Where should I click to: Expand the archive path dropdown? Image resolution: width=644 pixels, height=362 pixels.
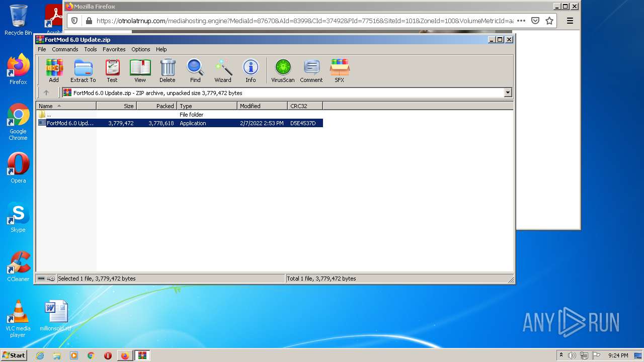pyautogui.click(x=508, y=93)
